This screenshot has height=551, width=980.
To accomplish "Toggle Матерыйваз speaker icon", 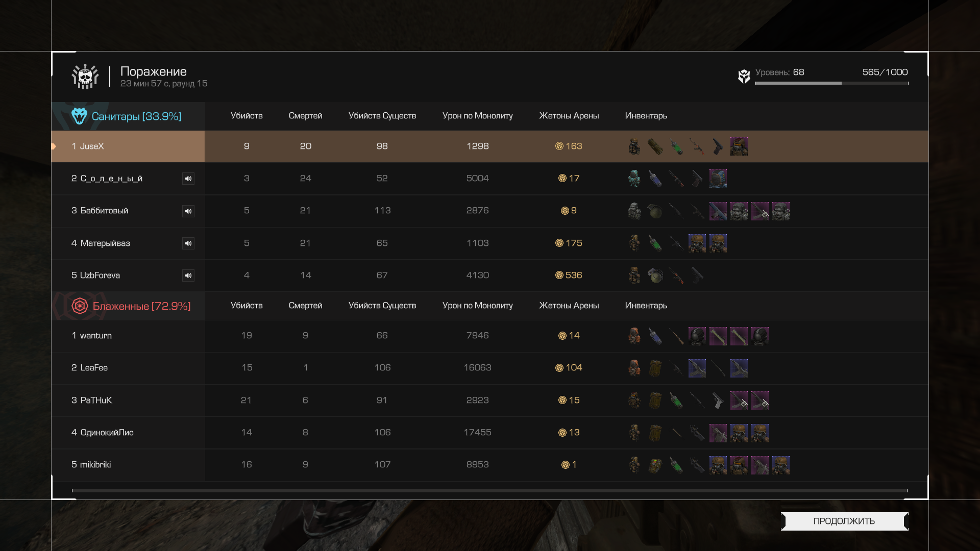I will [188, 243].
